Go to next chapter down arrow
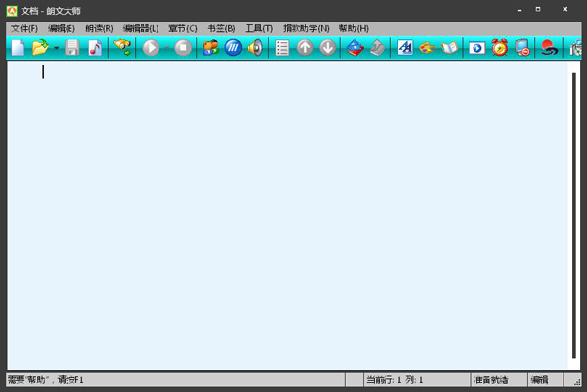587x392 pixels. 328,48
